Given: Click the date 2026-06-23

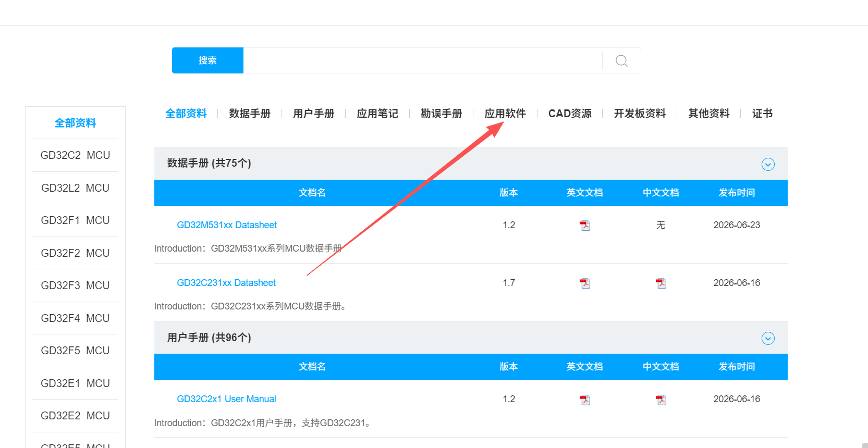Looking at the screenshot, I should pyautogui.click(x=737, y=225).
